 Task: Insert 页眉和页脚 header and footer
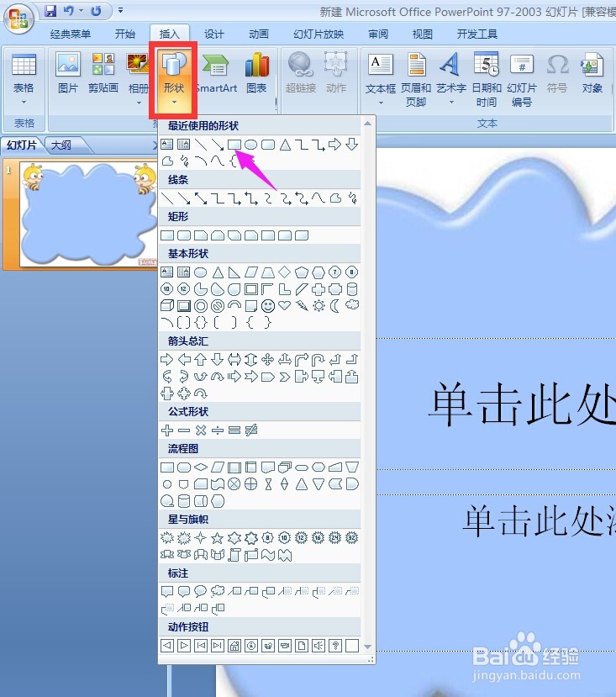coord(416,79)
